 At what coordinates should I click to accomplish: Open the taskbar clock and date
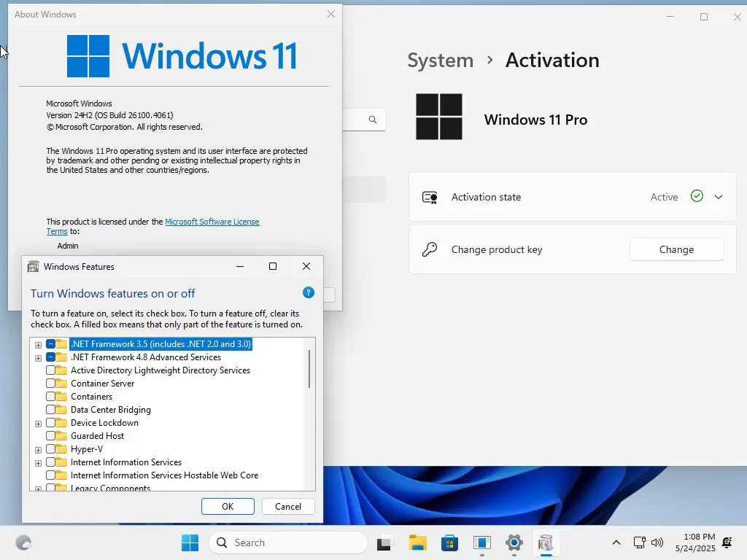tap(695, 542)
